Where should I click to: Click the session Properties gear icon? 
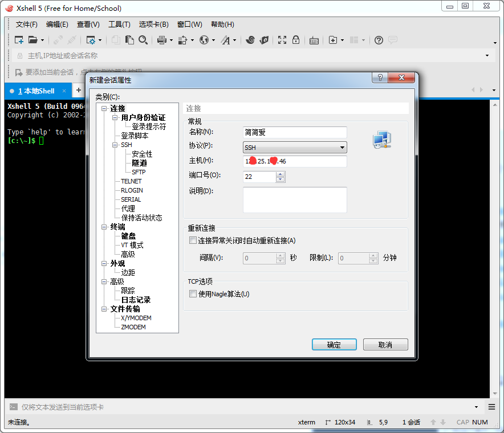click(x=91, y=40)
